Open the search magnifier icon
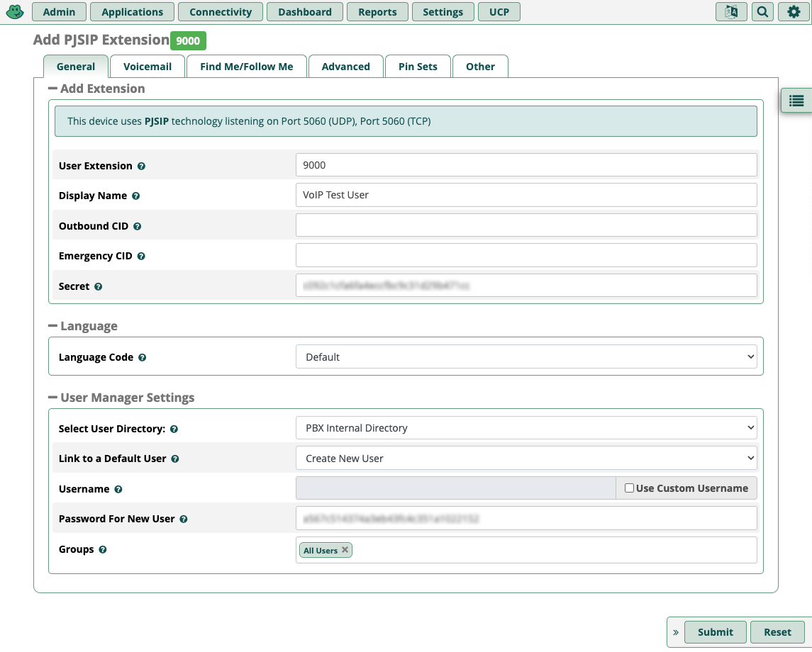The width and height of the screenshot is (812, 652). pyautogui.click(x=762, y=11)
